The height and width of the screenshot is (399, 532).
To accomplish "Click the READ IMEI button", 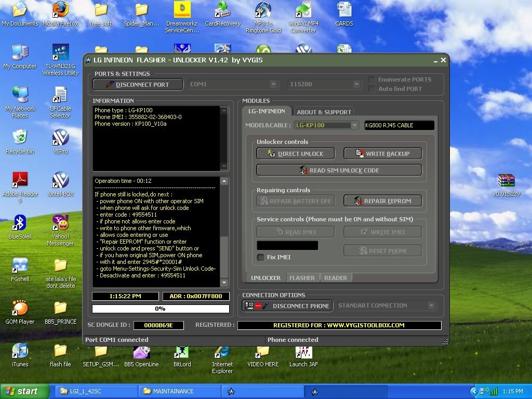I will pos(296,232).
